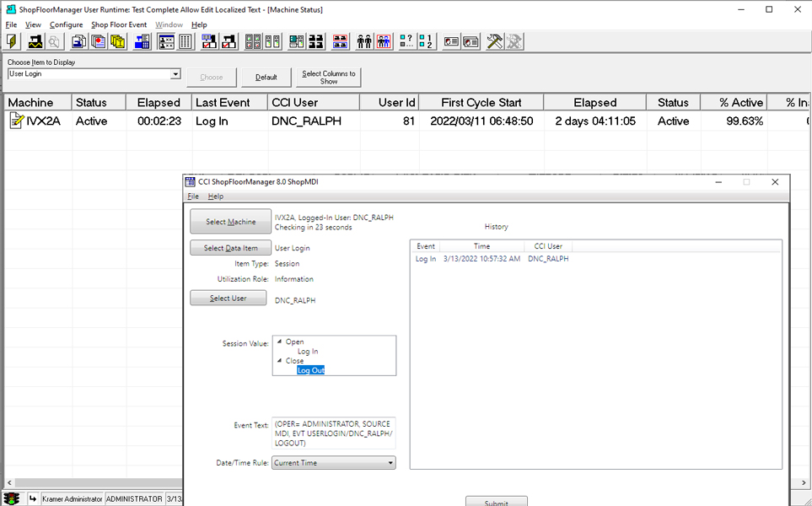Click the Select Data Item button

(230, 248)
